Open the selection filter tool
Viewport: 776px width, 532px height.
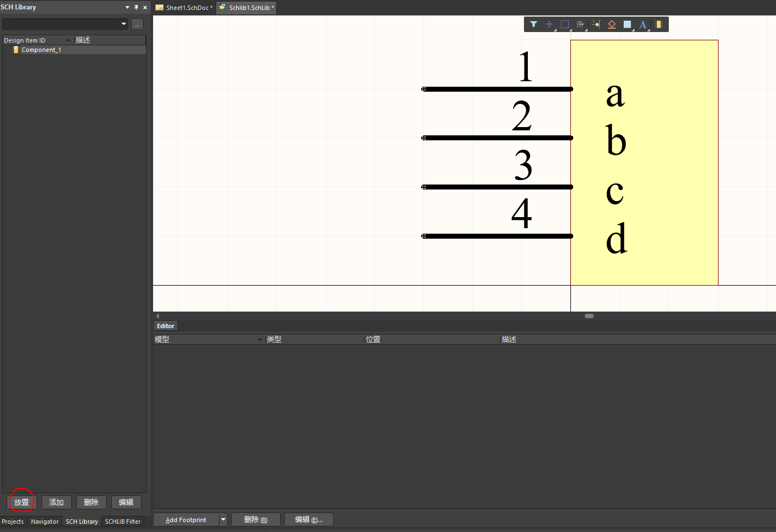(533, 24)
